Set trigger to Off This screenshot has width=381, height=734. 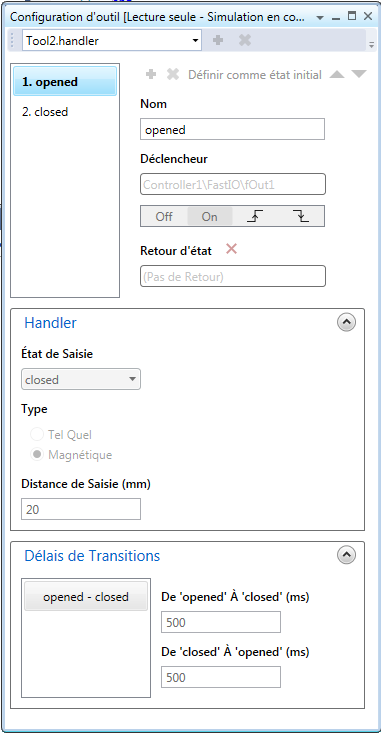click(164, 216)
